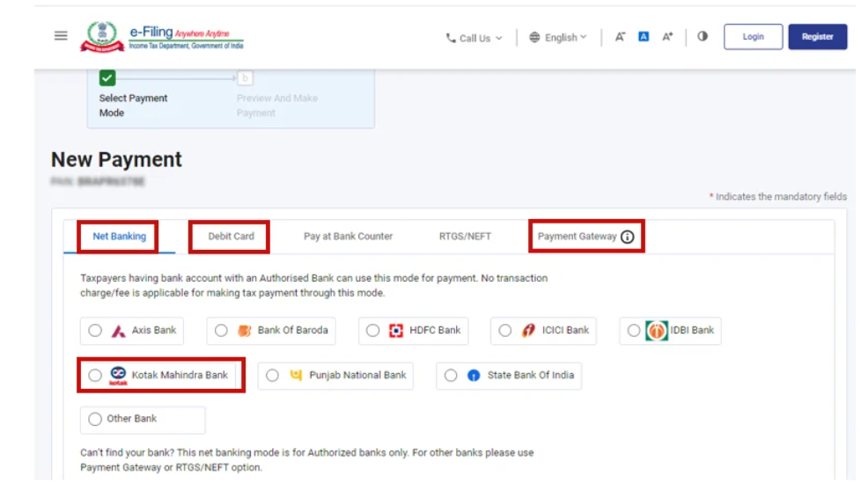Click the Indicates the mandatory fields note
The height and width of the screenshot is (491, 868).
click(x=778, y=196)
